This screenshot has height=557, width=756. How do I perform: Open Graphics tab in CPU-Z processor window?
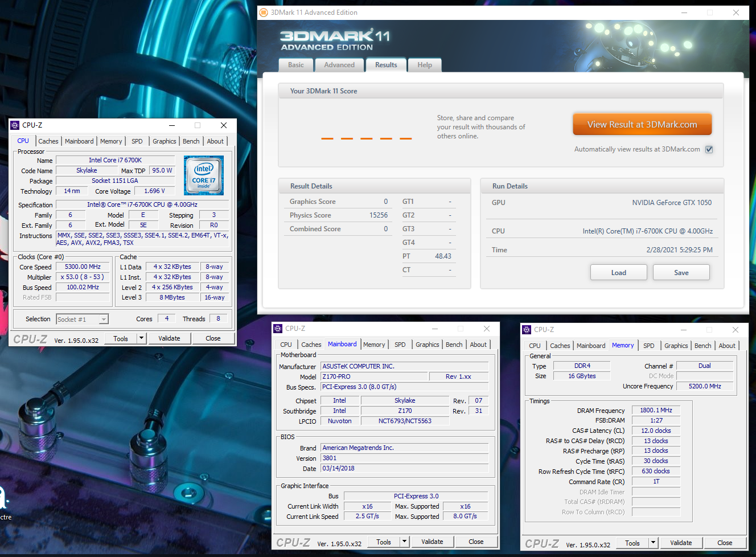click(165, 141)
